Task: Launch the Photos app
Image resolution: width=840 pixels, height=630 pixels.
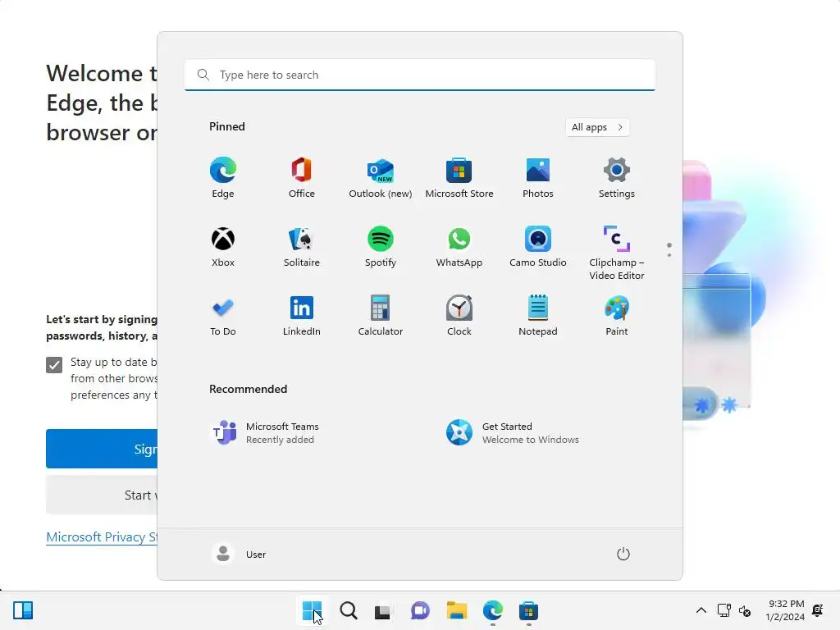Action: (538, 178)
